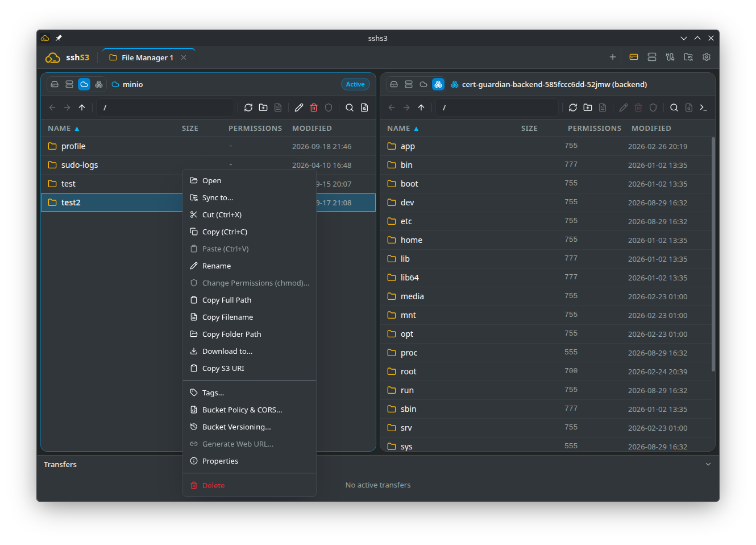The width and height of the screenshot is (756, 545).
Task: Open the tunnels plug icon in top bar
Action: [670, 57]
